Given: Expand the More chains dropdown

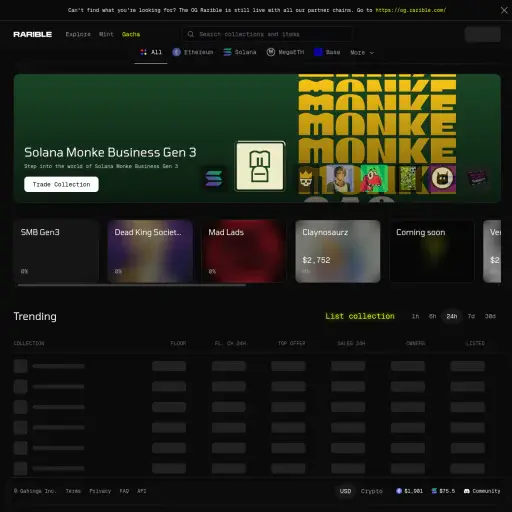Looking at the screenshot, I should click(x=362, y=52).
